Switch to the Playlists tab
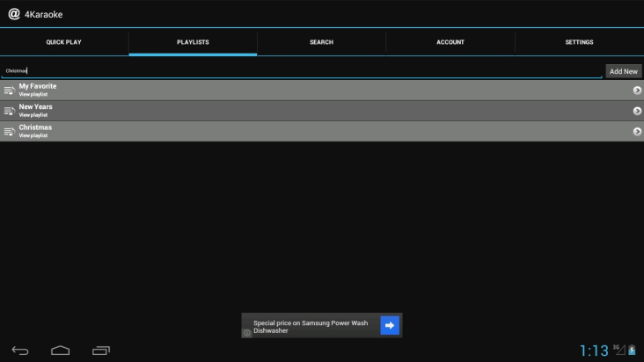Screen dimensions: 644x362 193,42
